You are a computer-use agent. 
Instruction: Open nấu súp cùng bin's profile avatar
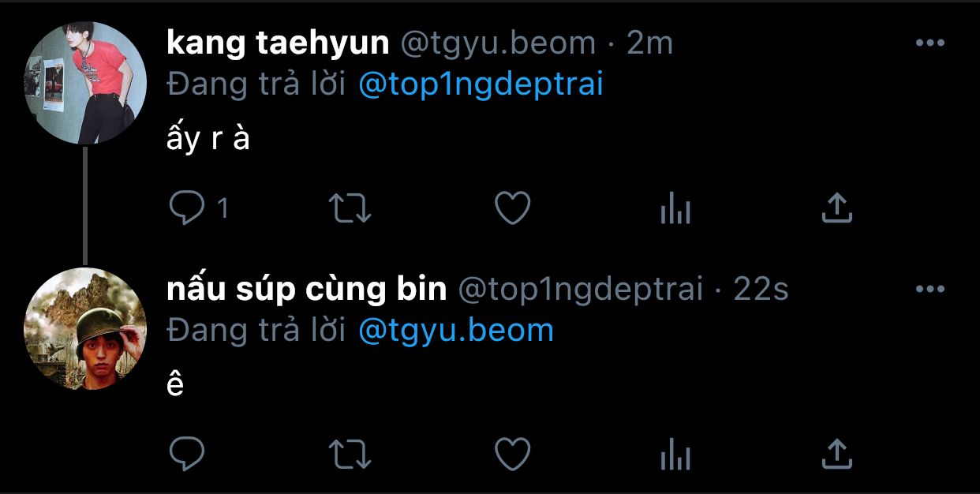point(85,329)
